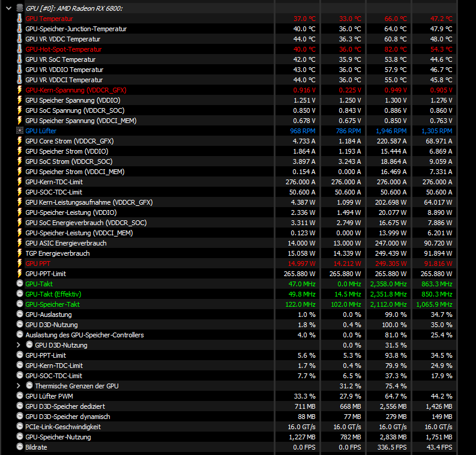
Task: Click circle icon of GPU-Auslastung row
Action: tap(20, 314)
